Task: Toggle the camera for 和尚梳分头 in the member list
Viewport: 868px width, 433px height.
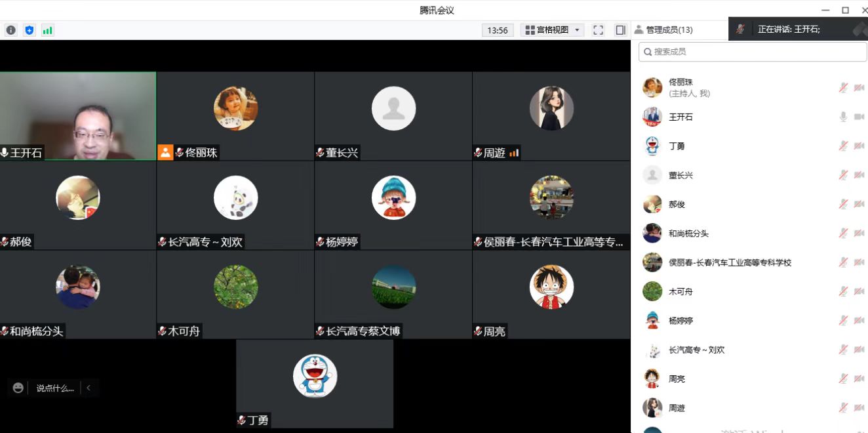Action: 859,233
